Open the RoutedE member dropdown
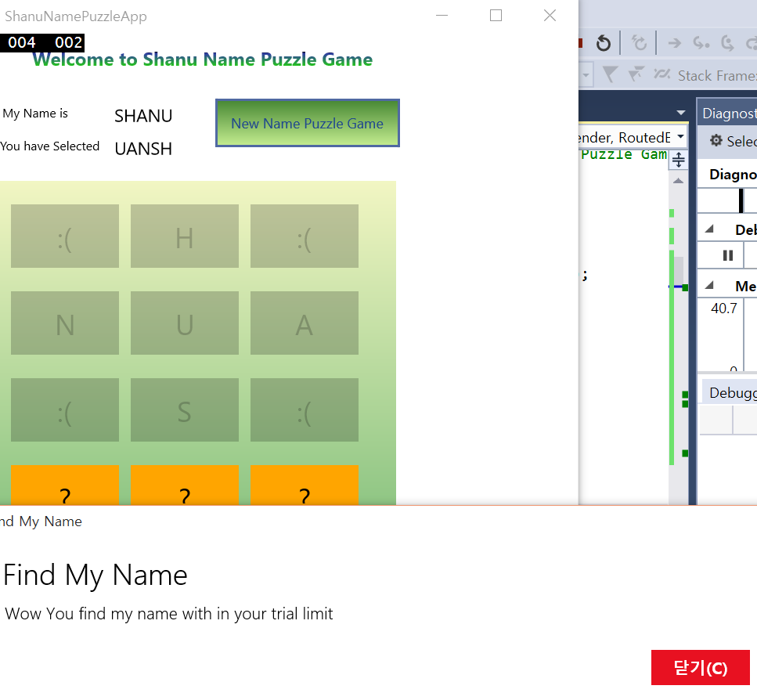Screen dimensions: 757x700 681,137
